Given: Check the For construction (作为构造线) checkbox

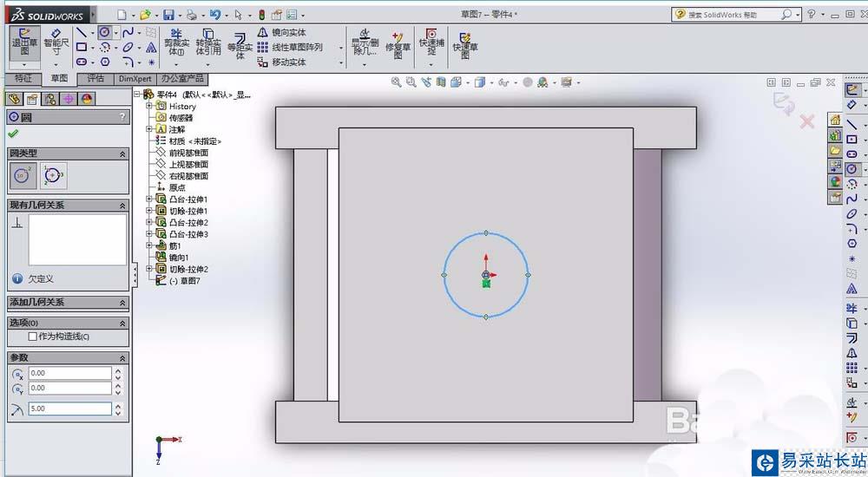Looking at the screenshot, I should (33, 337).
